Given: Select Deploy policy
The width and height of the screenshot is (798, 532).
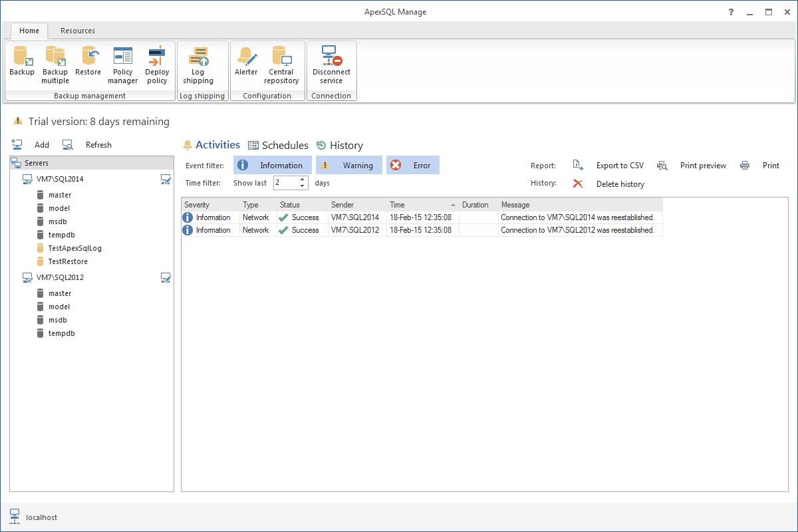Looking at the screenshot, I should point(157,65).
